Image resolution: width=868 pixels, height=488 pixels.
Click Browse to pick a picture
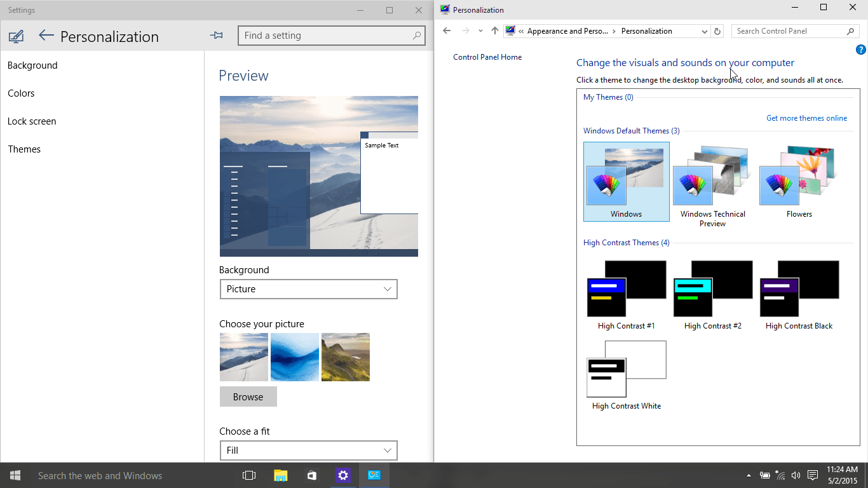pos(248,396)
